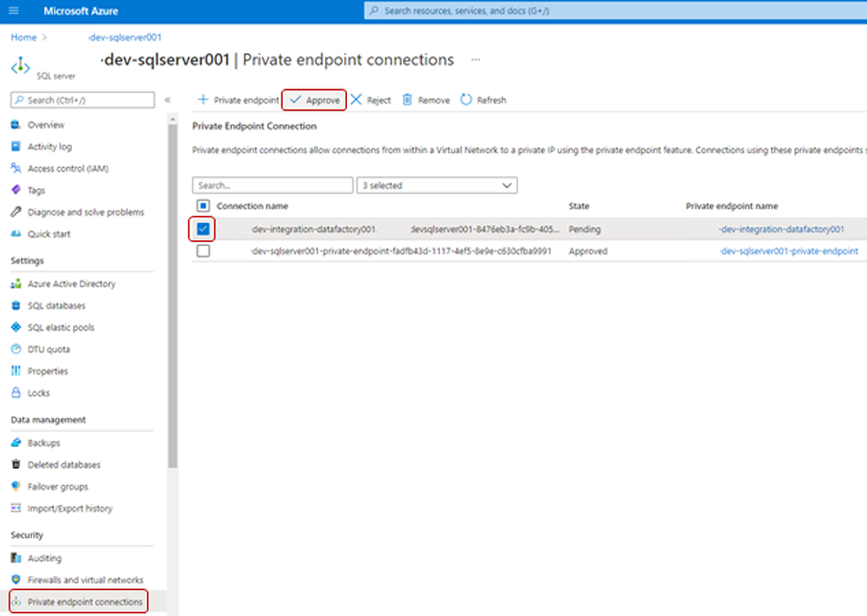Screen dimensions: 867x616
Task: Click the sidebar scrollbar up arrow
Action: (173, 119)
